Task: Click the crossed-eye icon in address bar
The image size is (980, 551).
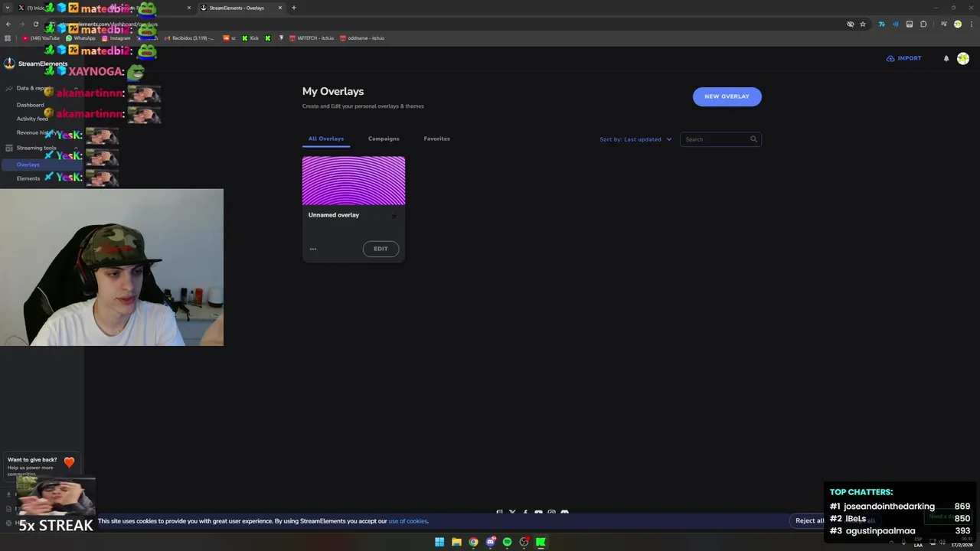Action: coord(851,24)
